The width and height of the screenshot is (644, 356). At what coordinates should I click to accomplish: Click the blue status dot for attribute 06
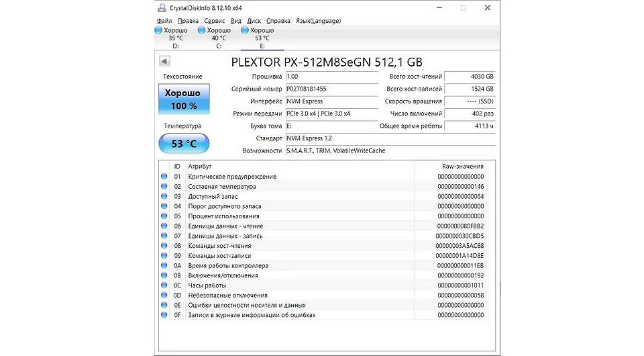(164, 226)
